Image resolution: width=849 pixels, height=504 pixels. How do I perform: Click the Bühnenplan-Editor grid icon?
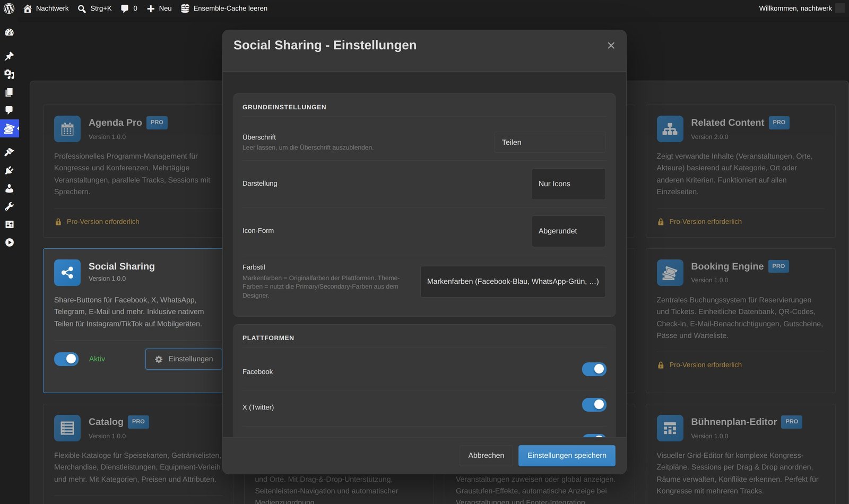point(670,428)
